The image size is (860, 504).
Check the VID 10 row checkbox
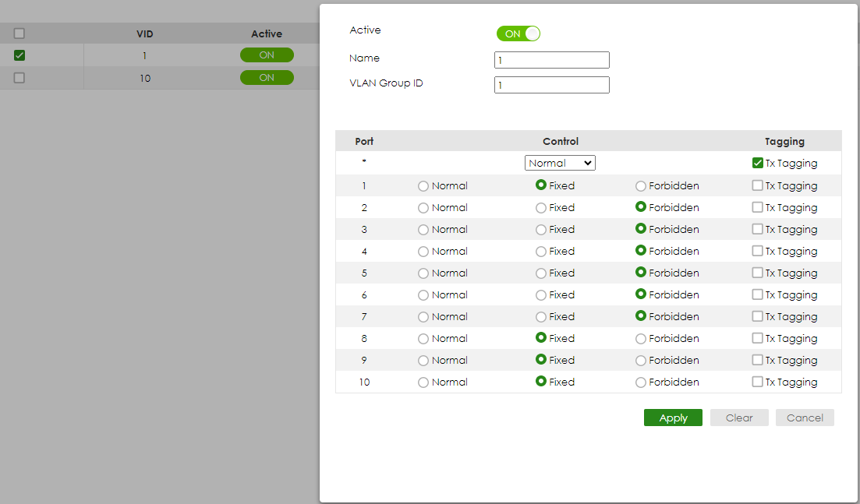pyautogui.click(x=19, y=77)
